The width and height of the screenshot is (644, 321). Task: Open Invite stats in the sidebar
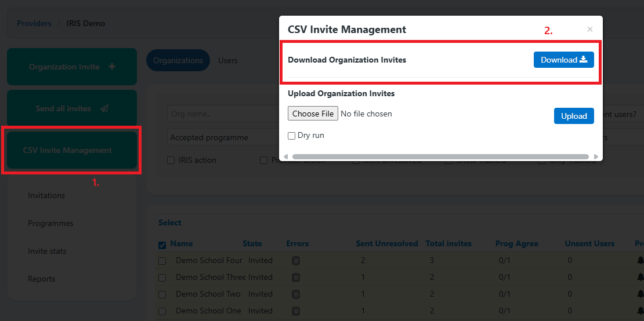click(47, 251)
